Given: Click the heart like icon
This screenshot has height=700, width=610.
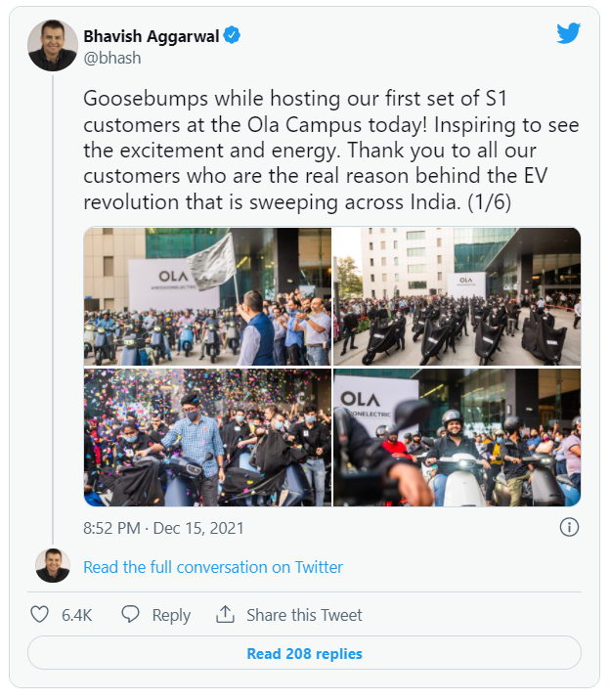Looking at the screenshot, I should [39, 615].
